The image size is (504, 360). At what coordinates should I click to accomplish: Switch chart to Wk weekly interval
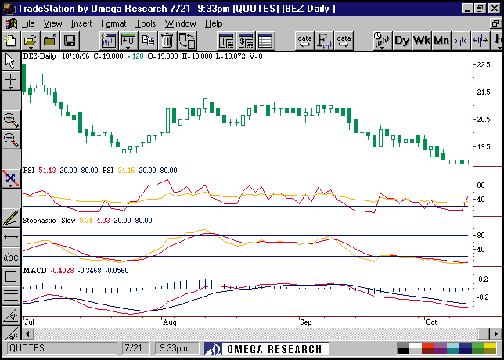[x=422, y=41]
